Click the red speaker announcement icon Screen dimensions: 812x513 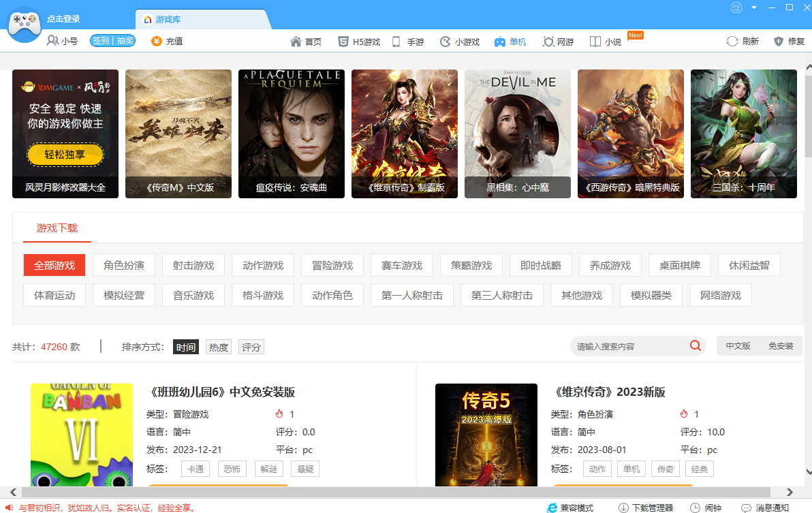pos(10,508)
